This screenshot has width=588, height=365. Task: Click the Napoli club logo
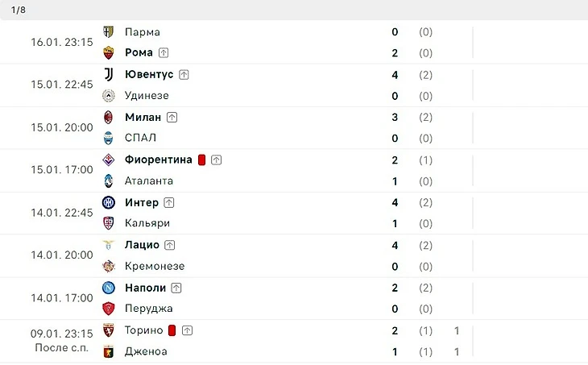pyautogui.click(x=109, y=288)
